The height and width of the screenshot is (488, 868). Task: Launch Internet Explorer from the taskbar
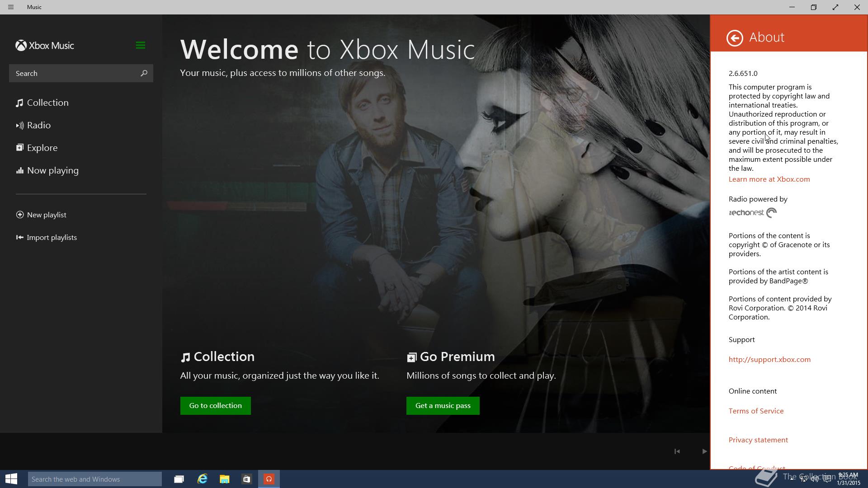(x=202, y=479)
